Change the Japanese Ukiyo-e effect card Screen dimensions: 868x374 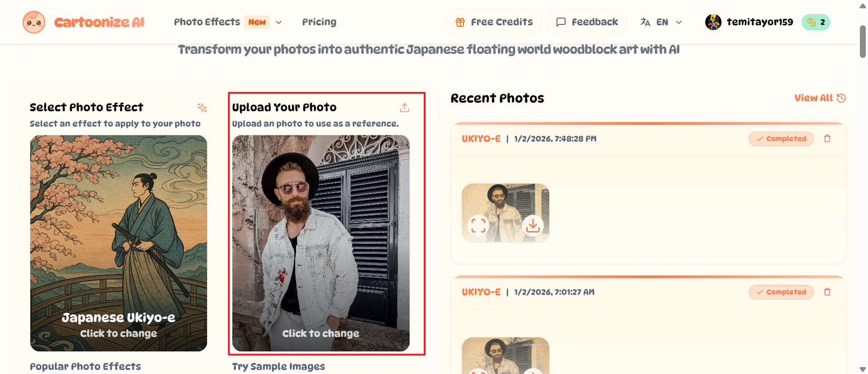tap(118, 243)
